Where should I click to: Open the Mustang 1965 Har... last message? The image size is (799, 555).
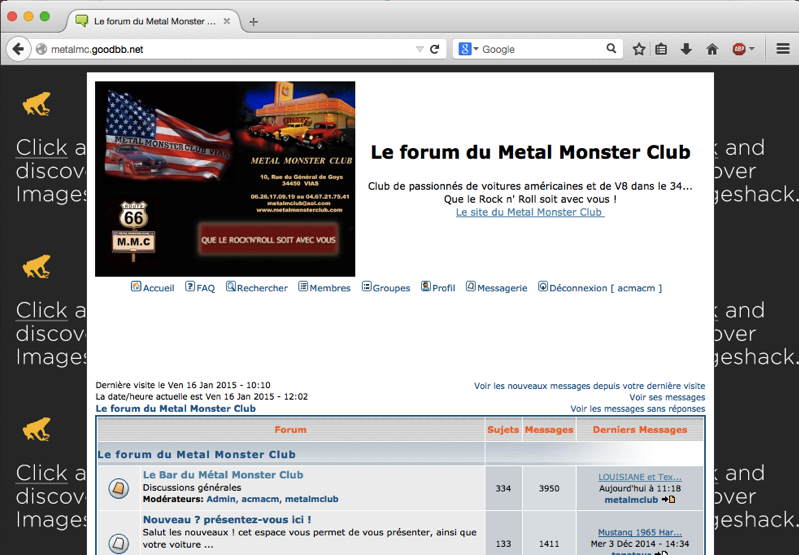[640, 532]
